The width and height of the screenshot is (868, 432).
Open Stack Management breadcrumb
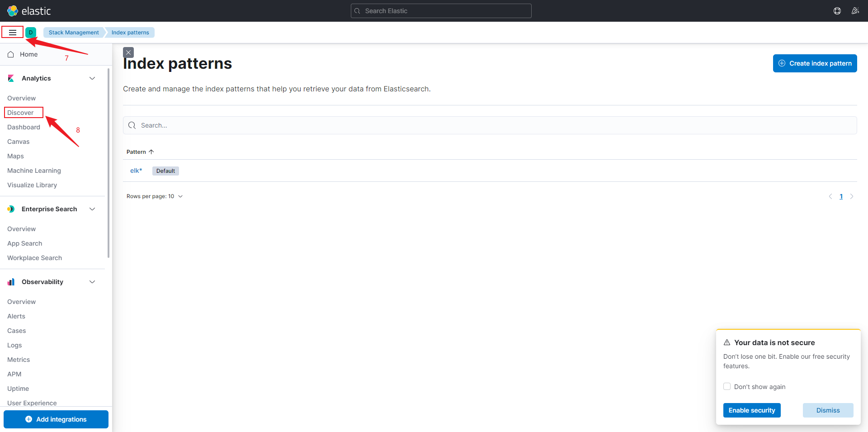click(74, 33)
